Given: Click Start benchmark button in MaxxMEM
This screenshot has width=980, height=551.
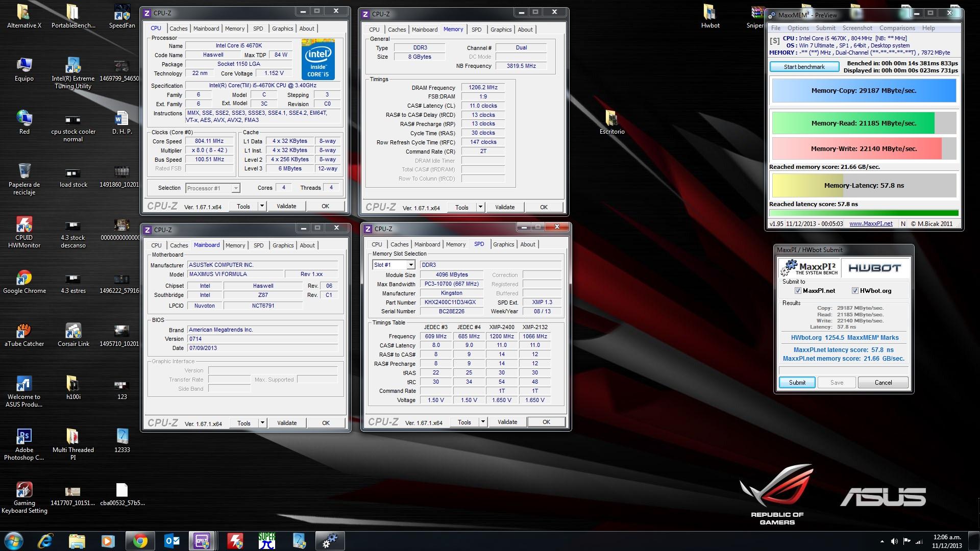Looking at the screenshot, I should pyautogui.click(x=804, y=67).
